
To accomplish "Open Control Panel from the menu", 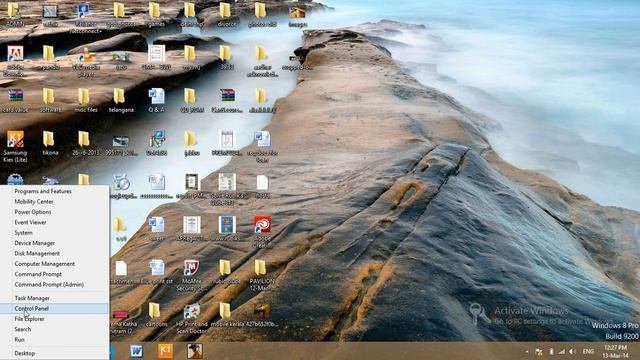I will tap(55, 309).
